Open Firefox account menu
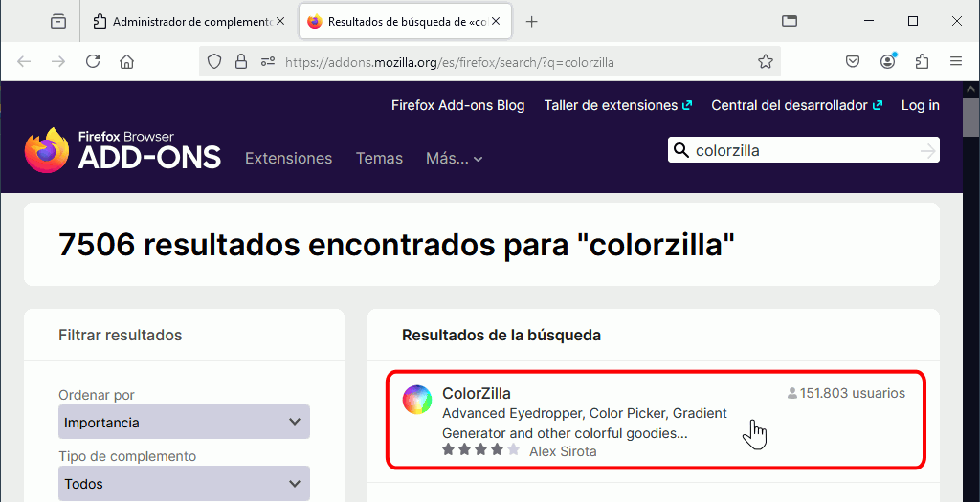The image size is (980, 502). (887, 61)
